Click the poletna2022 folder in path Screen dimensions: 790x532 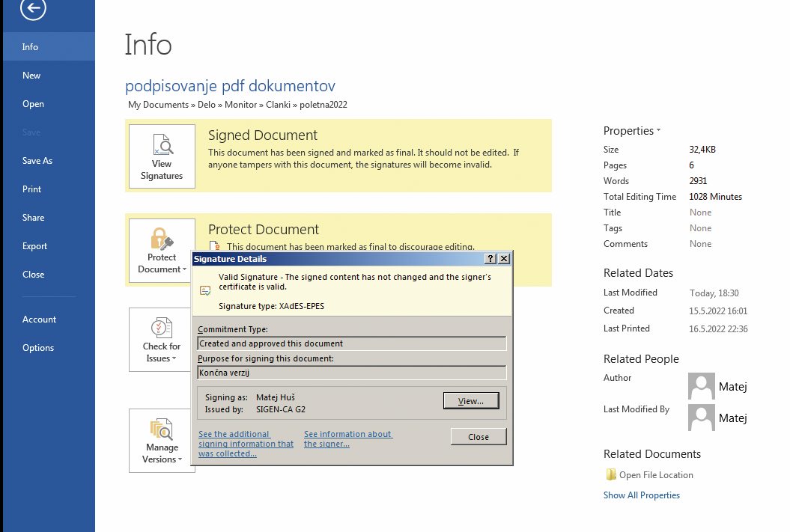click(323, 105)
